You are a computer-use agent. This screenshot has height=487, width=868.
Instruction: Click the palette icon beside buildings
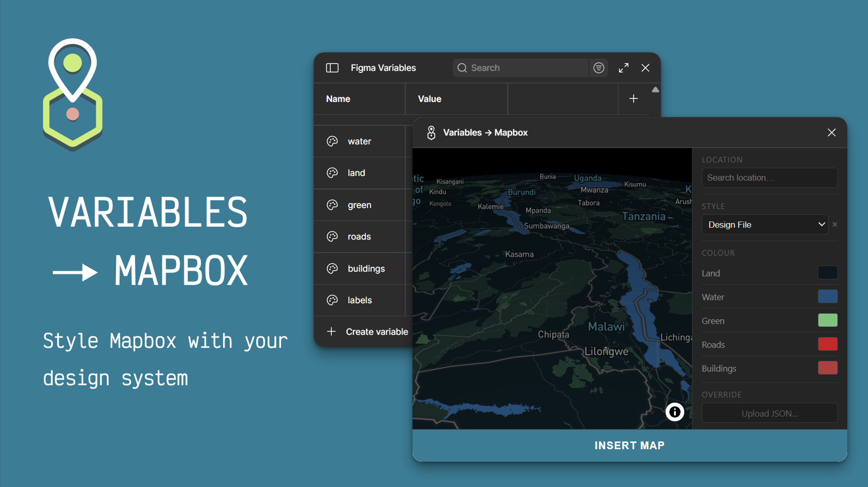(332, 269)
